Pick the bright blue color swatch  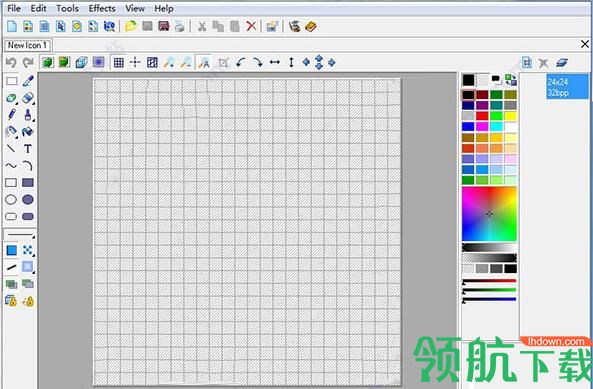468,127
